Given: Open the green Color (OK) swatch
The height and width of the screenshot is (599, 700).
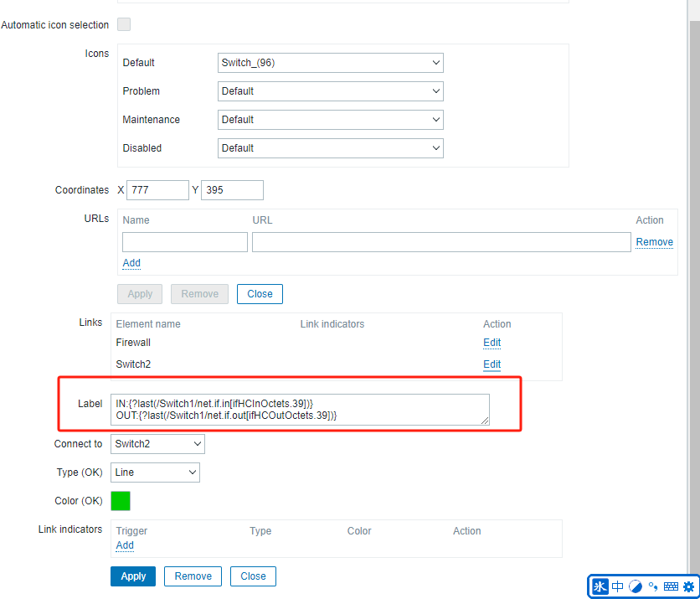Looking at the screenshot, I should click(121, 501).
